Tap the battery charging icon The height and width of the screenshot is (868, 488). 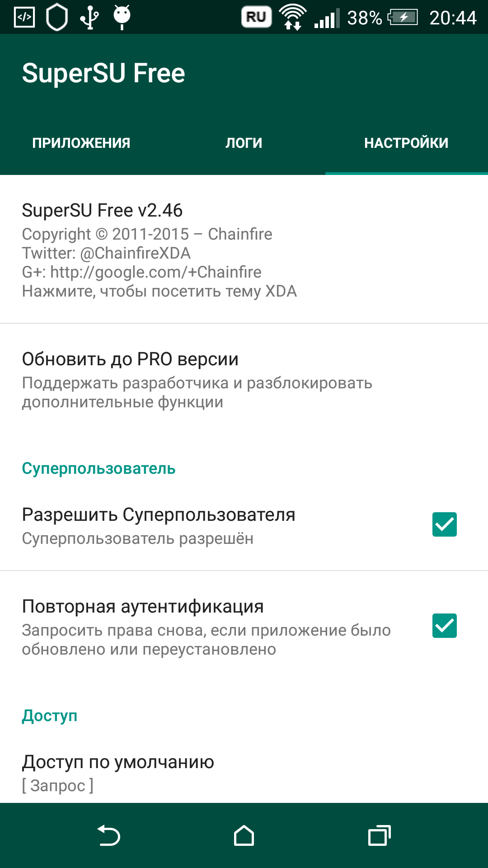(403, 18)
